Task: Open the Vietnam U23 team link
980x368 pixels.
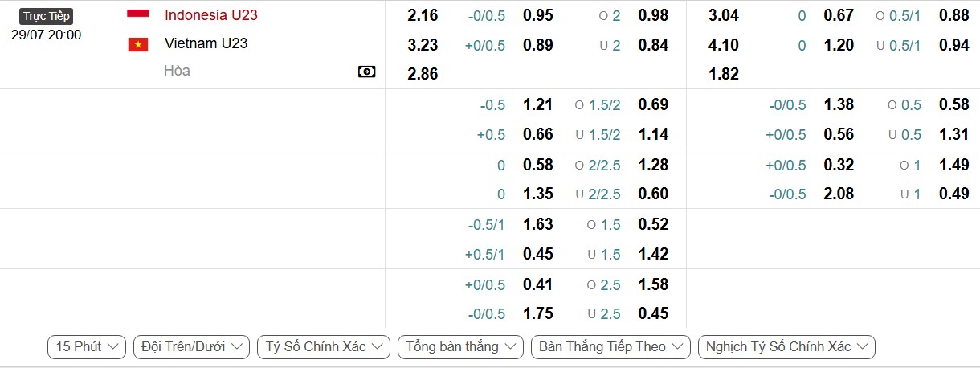Action: tap(206, 43)
